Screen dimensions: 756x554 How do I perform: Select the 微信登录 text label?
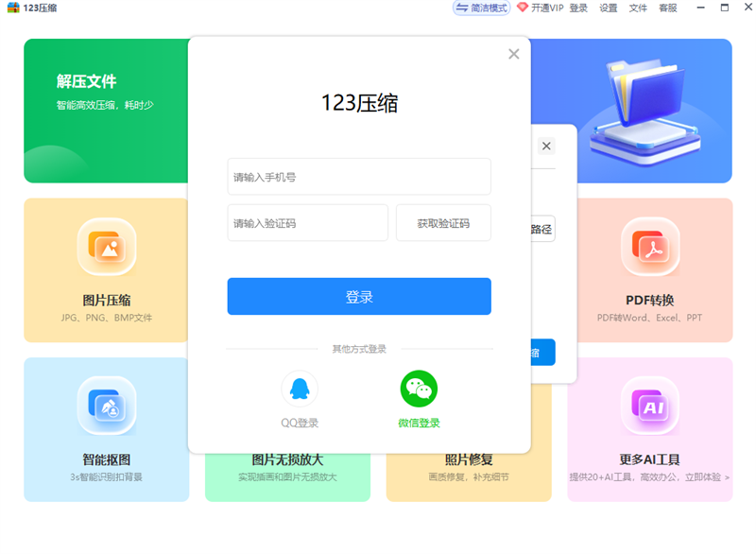click(x=419, y=424)
